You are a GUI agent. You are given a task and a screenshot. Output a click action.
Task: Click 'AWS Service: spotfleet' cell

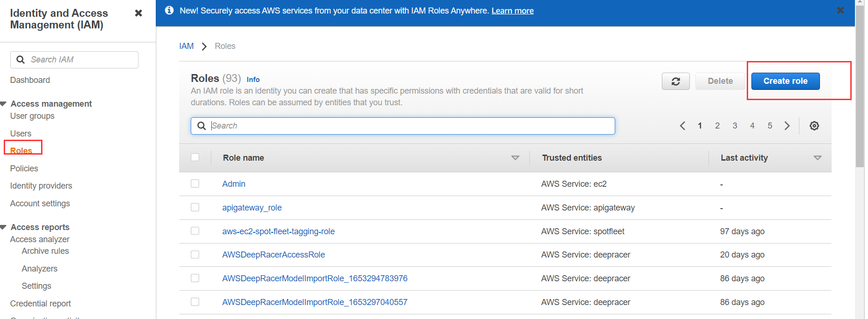pyautogui.click(x=583, y=231)
